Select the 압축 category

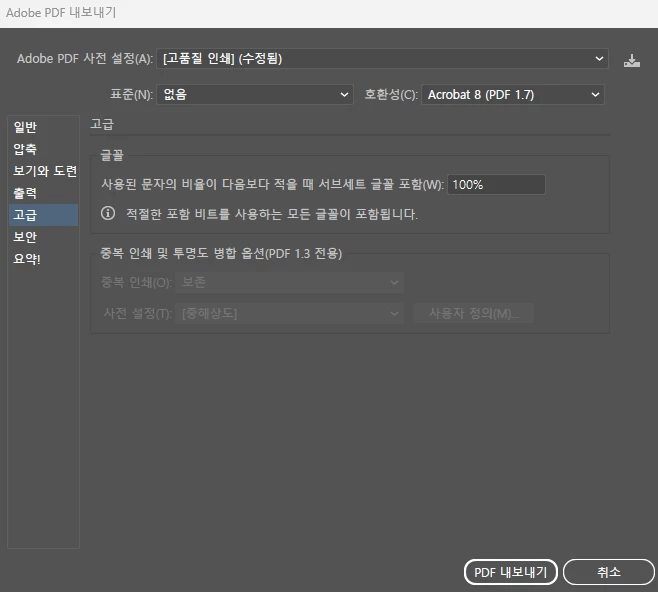(x=44, y=149)
